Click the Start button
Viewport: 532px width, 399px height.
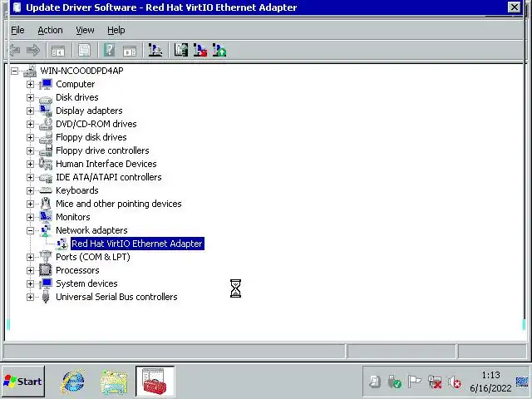(x=22, y=382)
